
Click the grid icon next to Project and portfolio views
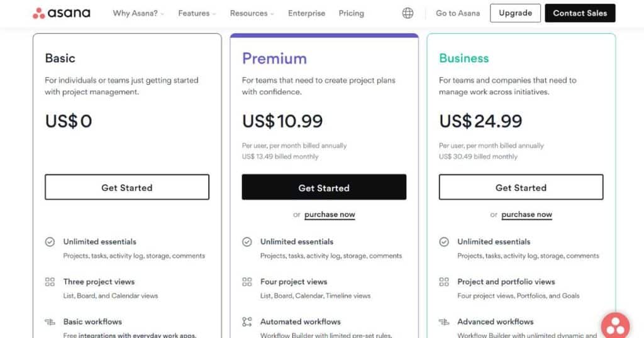pos(444,282)
